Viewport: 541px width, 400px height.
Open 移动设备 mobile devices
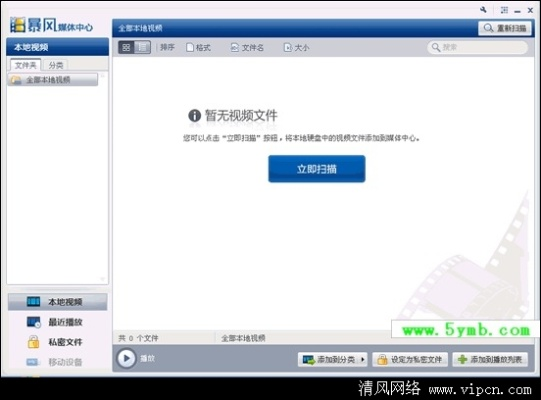(58, 362)
